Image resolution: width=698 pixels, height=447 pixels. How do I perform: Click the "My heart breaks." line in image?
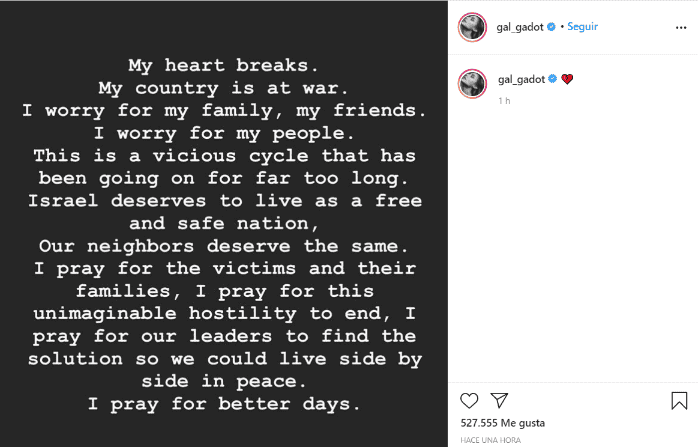click(224, 65)
